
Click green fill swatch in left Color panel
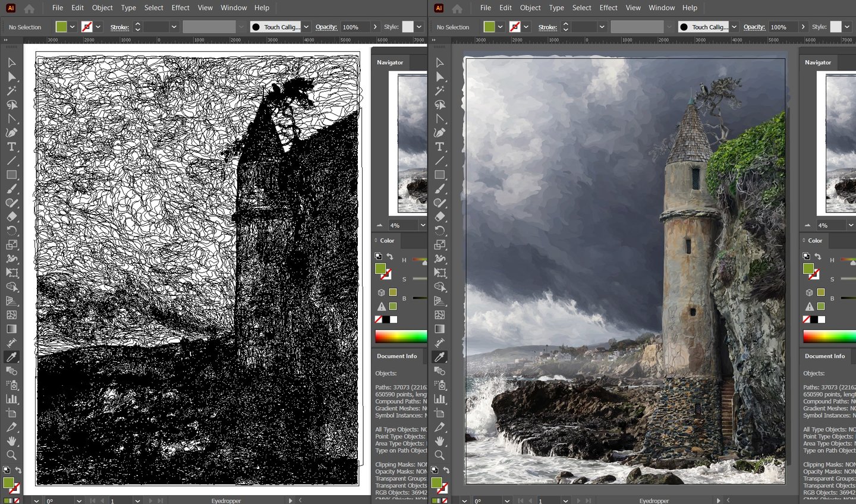point(380,269)
